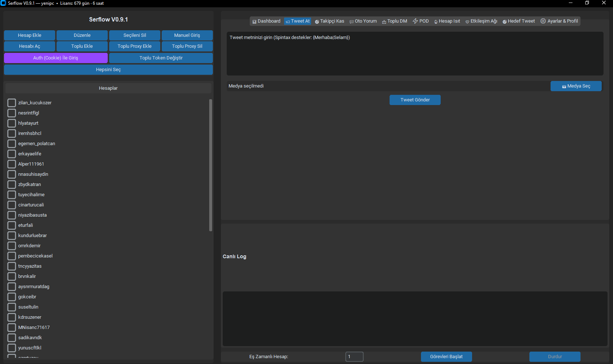
Task: Select the Tweet At tab
Action: 298,21
